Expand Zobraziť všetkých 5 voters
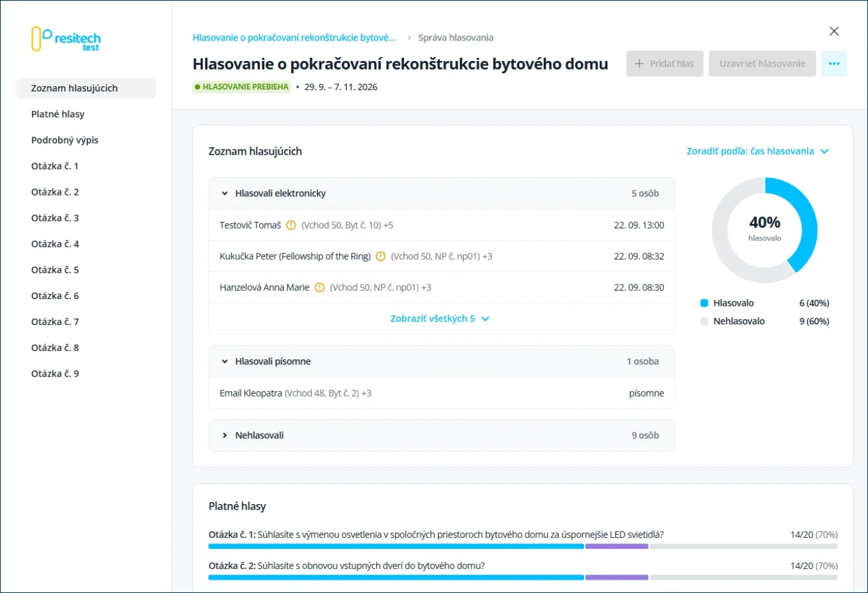 click(440, 319)
